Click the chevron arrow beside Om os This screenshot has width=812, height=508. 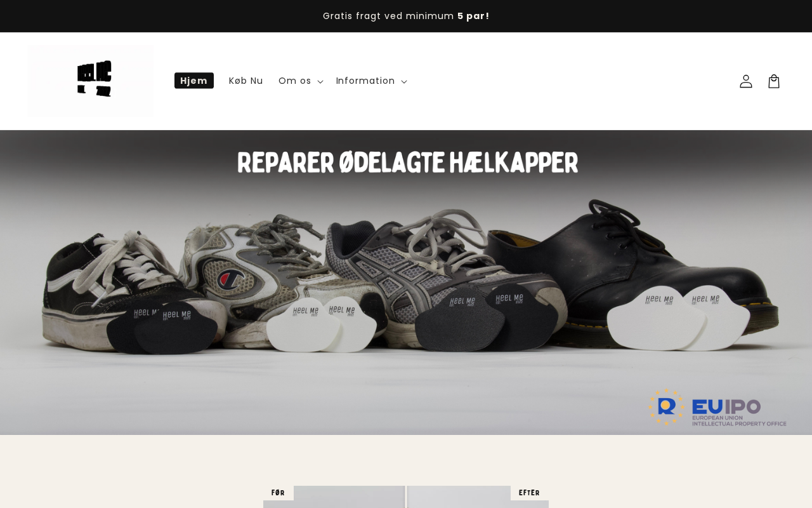tap(320, 82)
